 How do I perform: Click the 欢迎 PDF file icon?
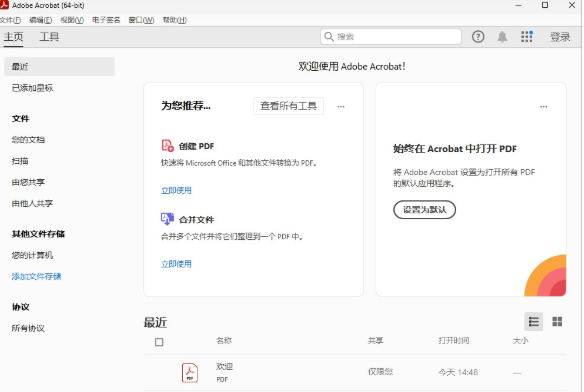[x=190, y=373]
